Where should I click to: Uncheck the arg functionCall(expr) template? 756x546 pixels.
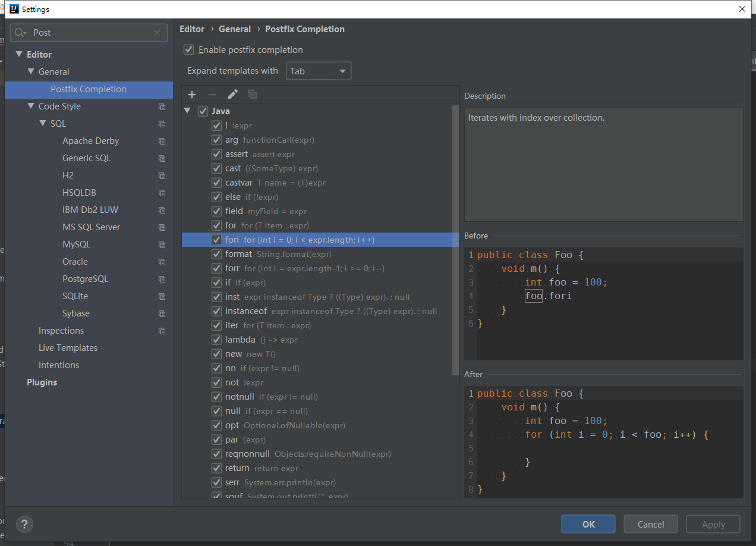pyautogui.click(x=217, y=140)
